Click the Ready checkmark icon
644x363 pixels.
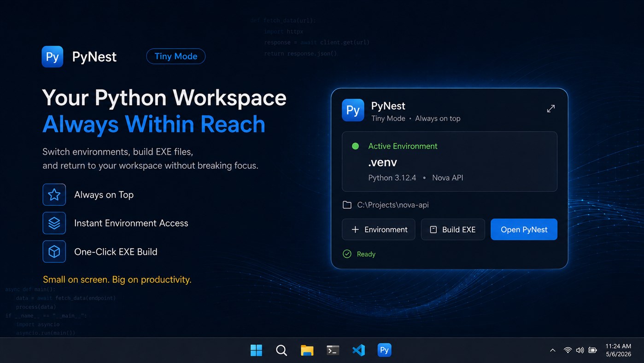click(347, 254)
